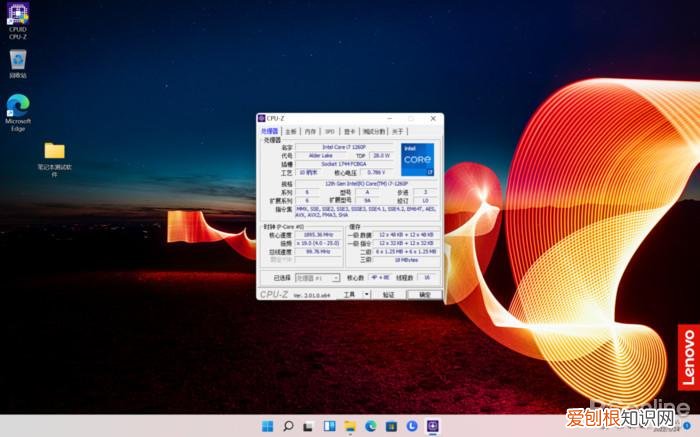
Task: Open File Explorer from the taskbar
Action: 350,427
